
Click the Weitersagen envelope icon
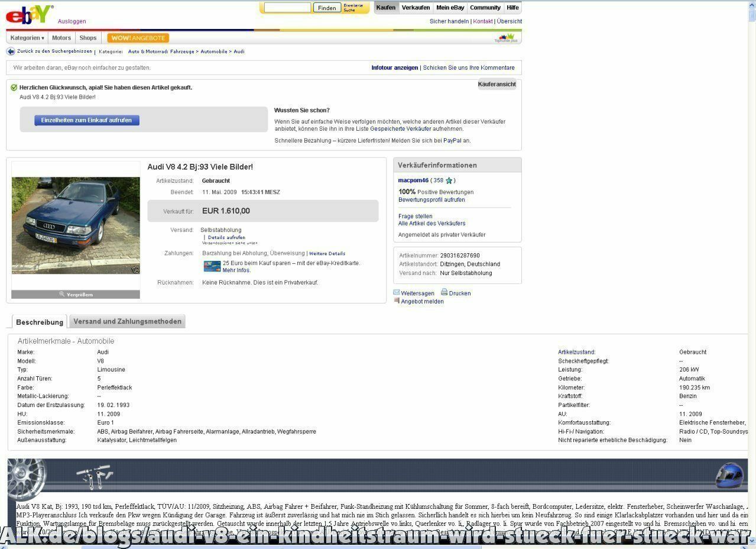tap(397, 292)
